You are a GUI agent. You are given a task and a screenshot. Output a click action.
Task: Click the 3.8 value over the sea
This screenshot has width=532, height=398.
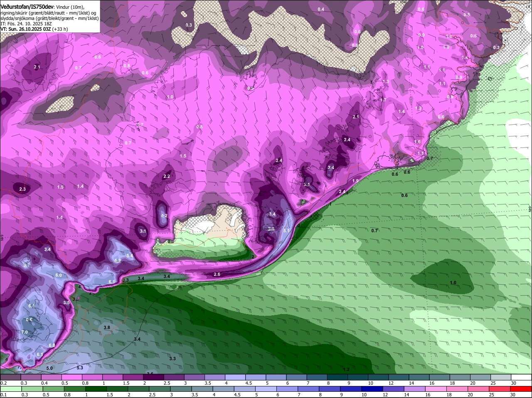[x=107, y=327]
